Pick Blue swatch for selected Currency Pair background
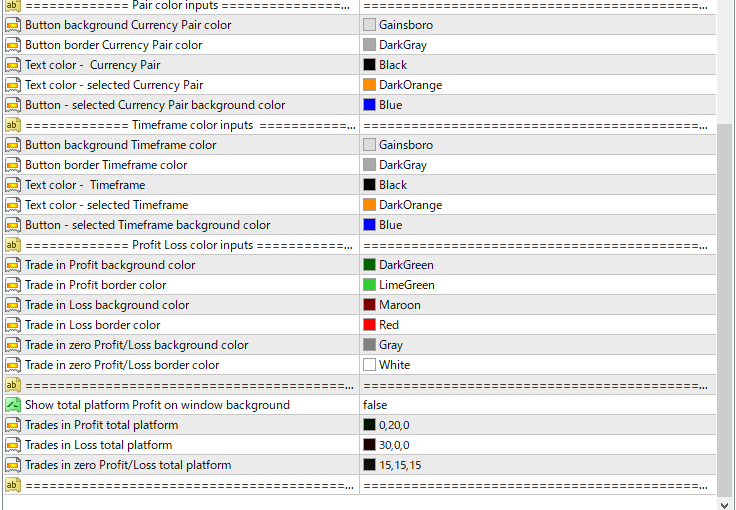This screenshot has width=736, height=510. [x=369, y=105]
